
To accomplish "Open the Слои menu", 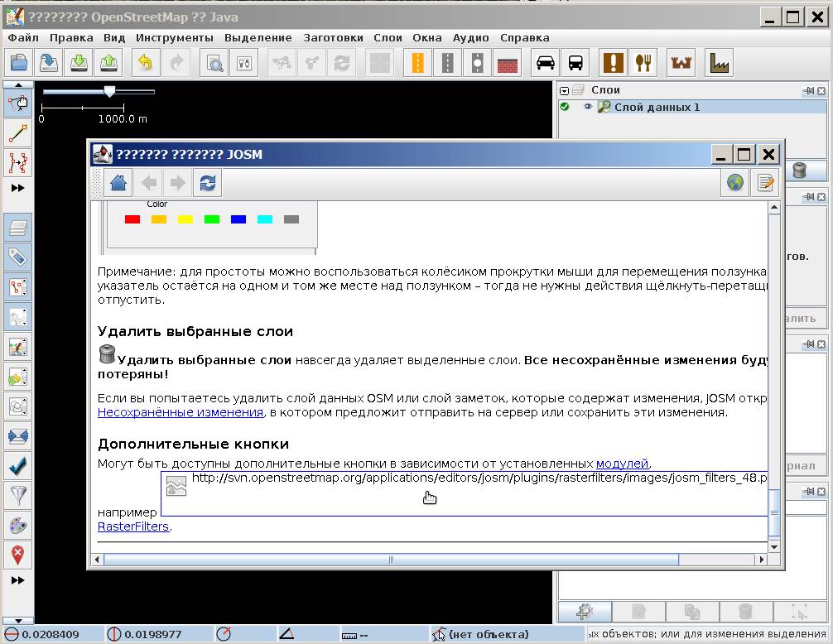I will [388, 37].
